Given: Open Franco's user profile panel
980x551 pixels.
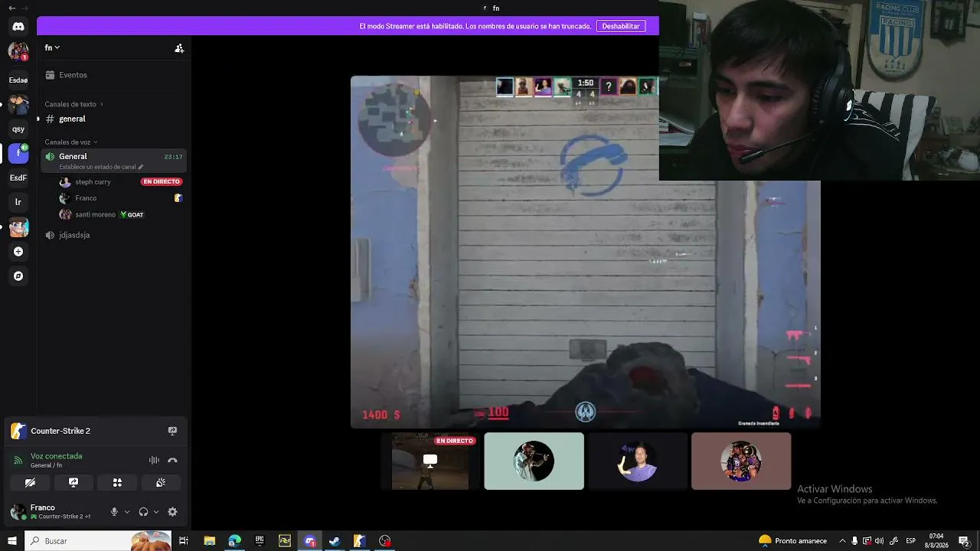Looking at the screenshot, I should [x=54, y=512].
